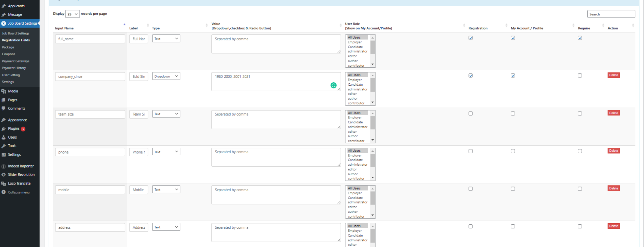Click the Slider Revolution icon
This screenshot has height=247, width=644.
point(4,175)
